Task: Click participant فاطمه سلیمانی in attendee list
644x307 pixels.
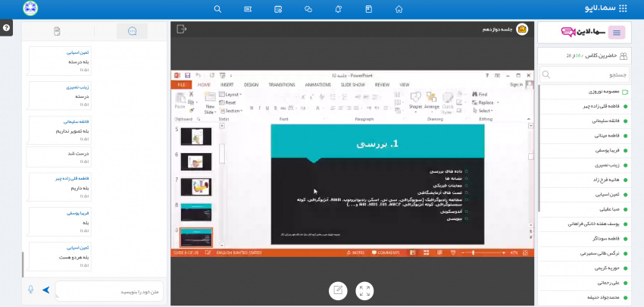Action: 592,121
